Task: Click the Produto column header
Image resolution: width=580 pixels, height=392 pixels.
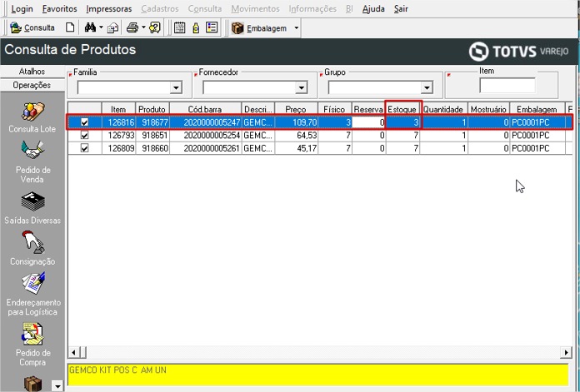Action: [x=152, y=109]
